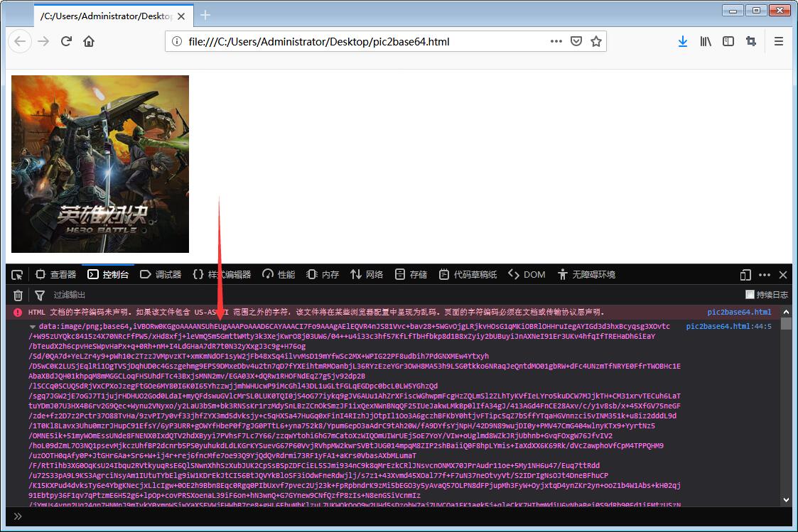Reload the current page

[66, 41]
